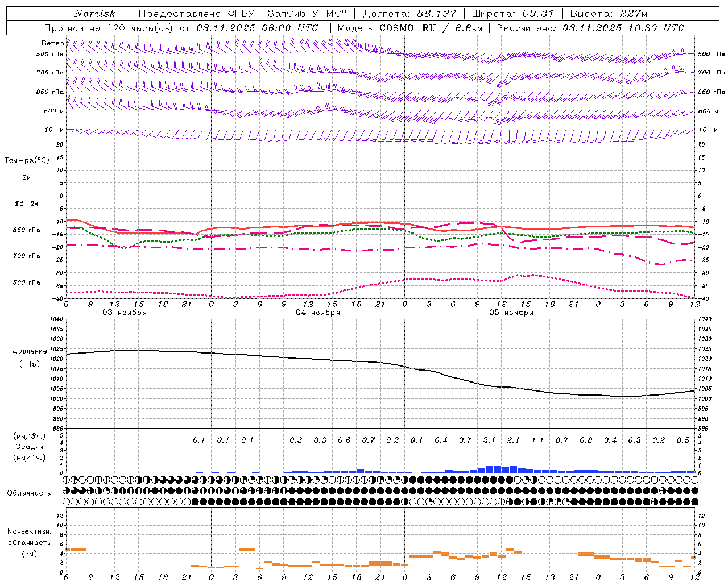728x582 pixels.
Task: Click "Рассчитано: 03.11.2025 10:39 UTC" text
Action: 590,28
